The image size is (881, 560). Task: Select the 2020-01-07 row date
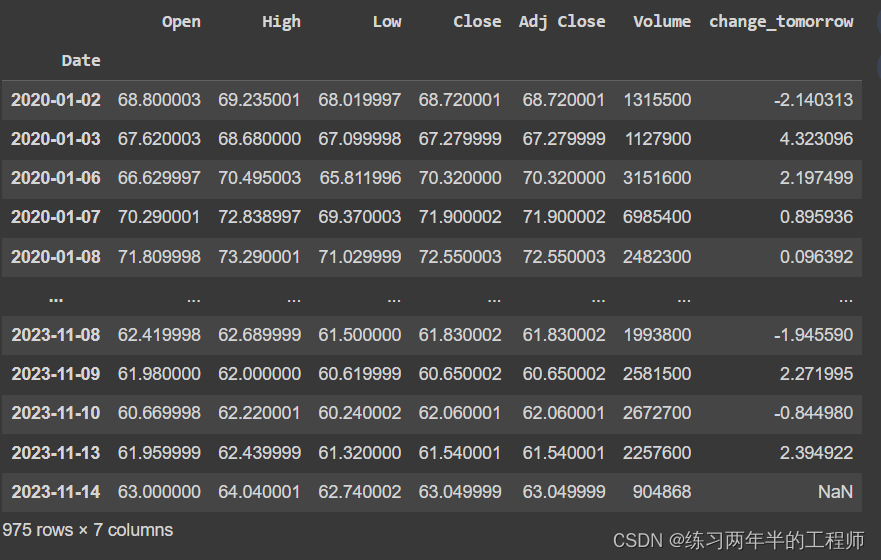coord(56,217)
